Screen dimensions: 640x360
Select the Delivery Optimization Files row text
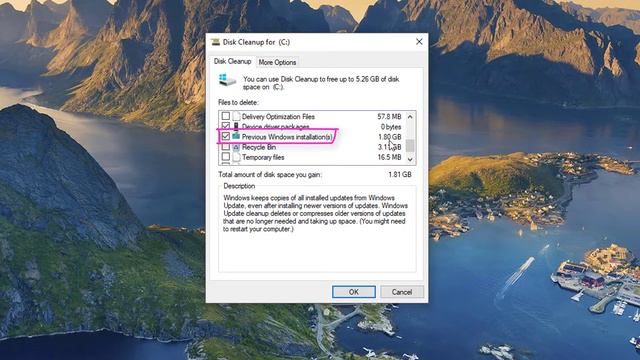pos(278,117)
